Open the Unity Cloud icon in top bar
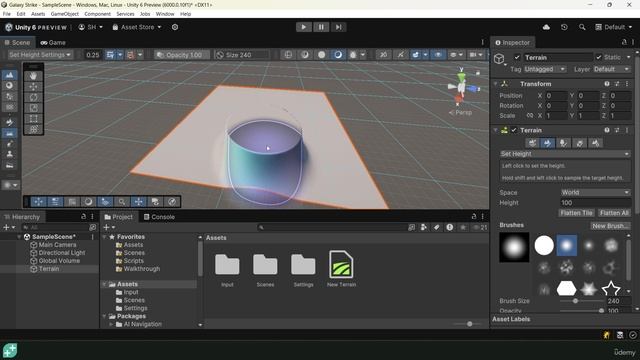Image resolution: width=640 pixels, height=360 pixels. pyautogui.click(x=546, y=27)
